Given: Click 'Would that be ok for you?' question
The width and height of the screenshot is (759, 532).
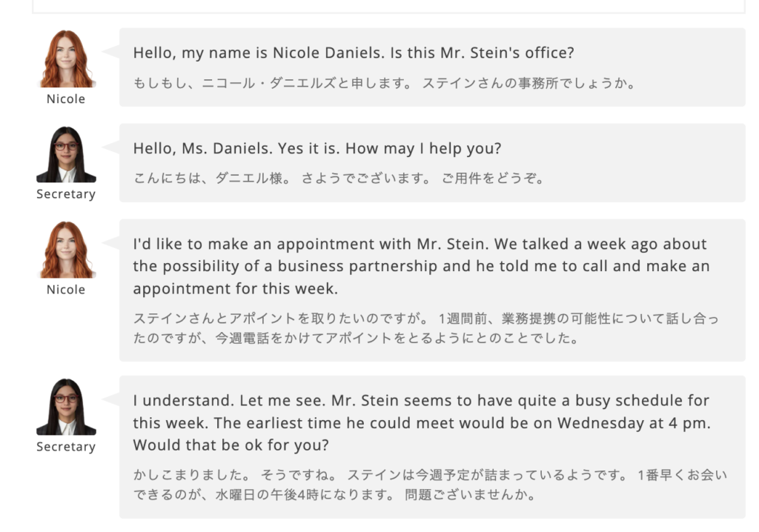Looking at the screenshot, I should 231,446.
